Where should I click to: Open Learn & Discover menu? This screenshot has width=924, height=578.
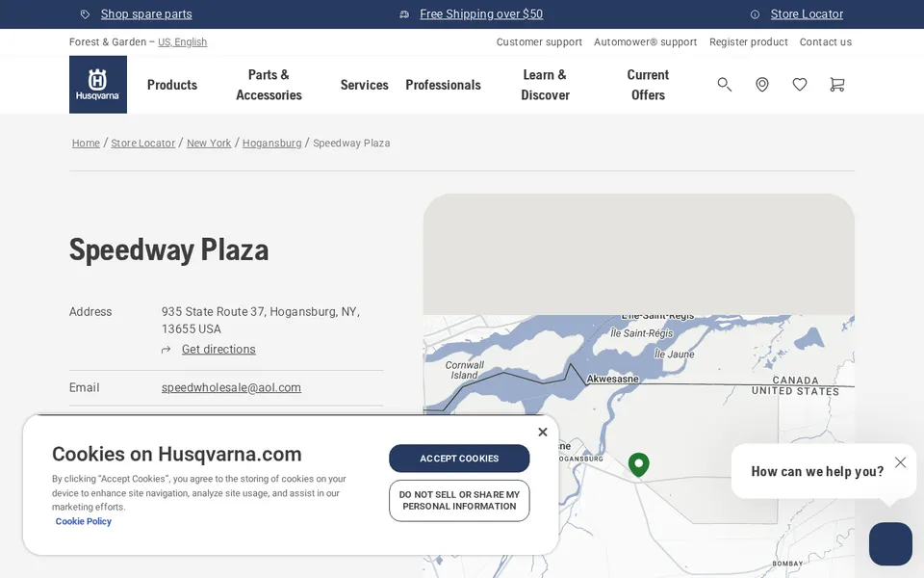click(545, 85)
